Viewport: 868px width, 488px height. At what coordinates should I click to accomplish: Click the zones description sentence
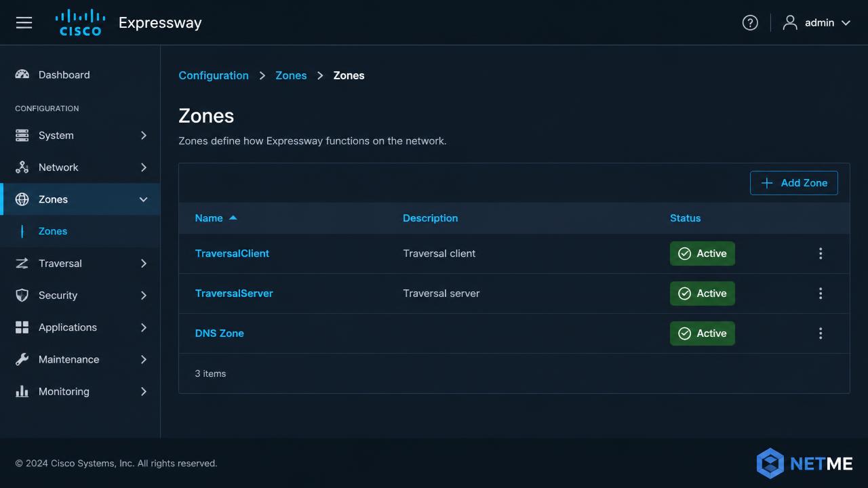[x=313, y=141]
